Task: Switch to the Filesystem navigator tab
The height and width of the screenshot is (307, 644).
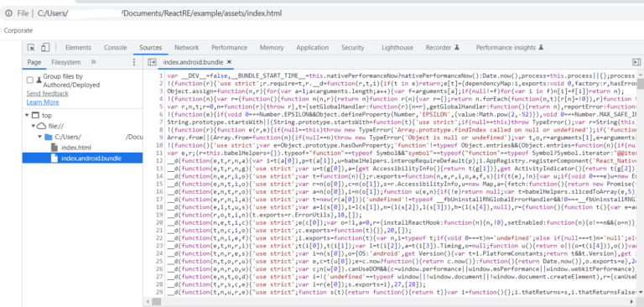Action: 66,62
